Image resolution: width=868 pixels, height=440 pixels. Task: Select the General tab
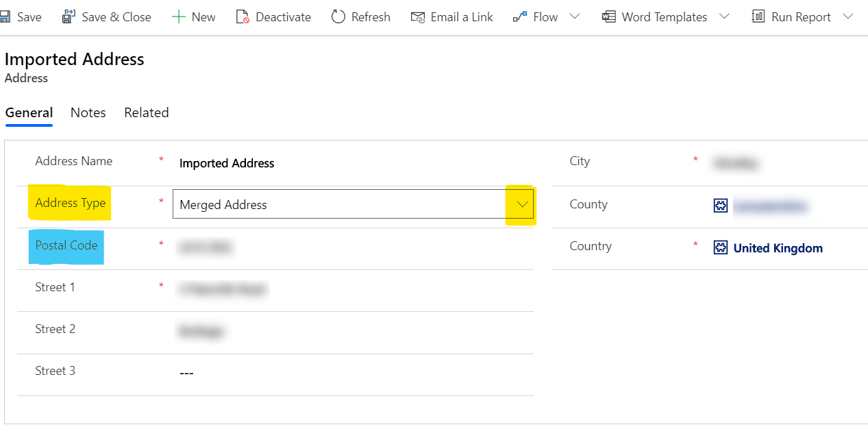(29, 112)
